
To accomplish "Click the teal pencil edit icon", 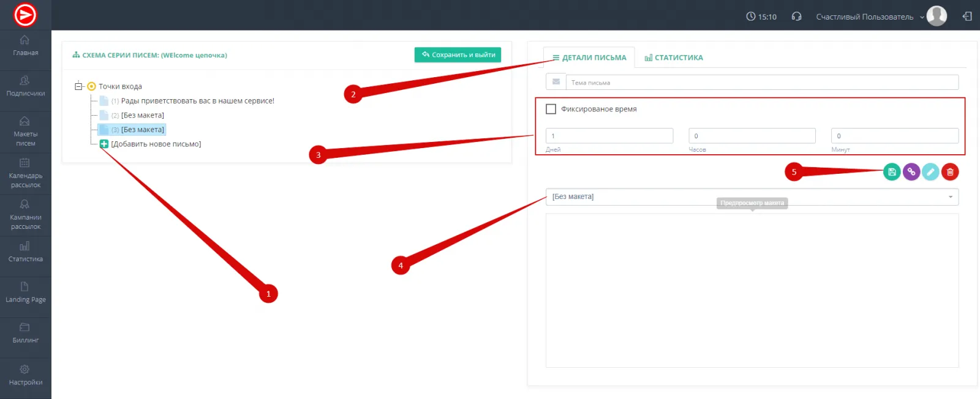I will pyautogui.click(x=930, y=172).
